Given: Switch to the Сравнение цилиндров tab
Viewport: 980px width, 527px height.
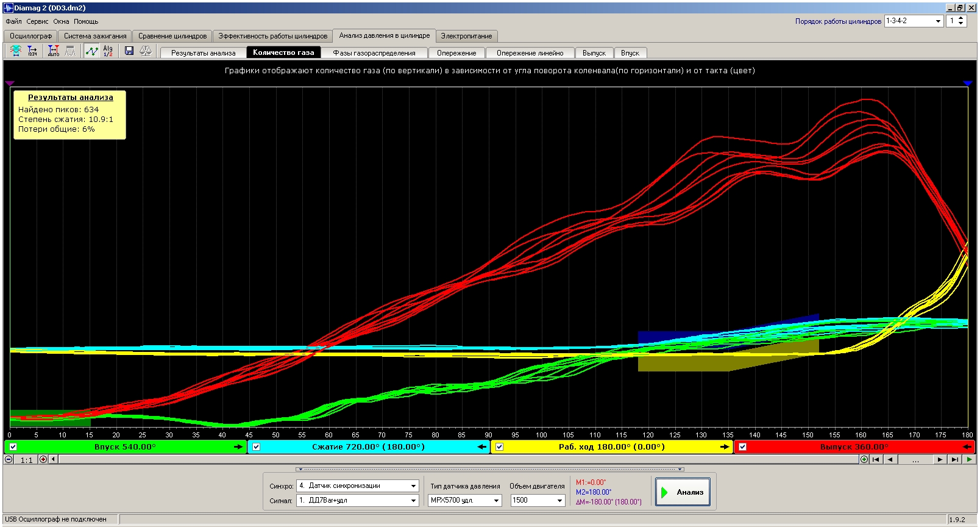Looking at the screenshot, I should pyautogui.click(x=172, y=36).
